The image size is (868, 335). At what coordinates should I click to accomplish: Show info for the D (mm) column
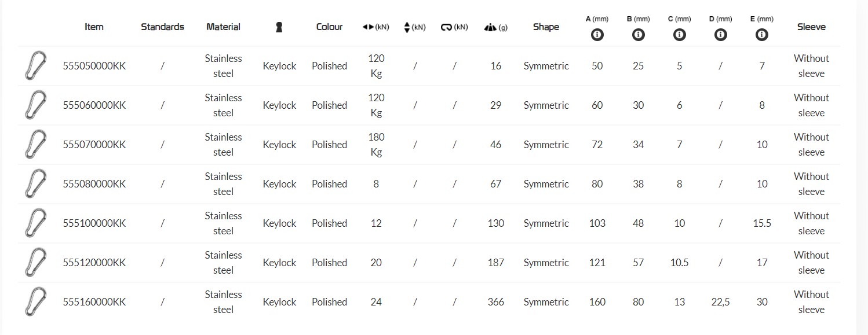click(720, 35)
